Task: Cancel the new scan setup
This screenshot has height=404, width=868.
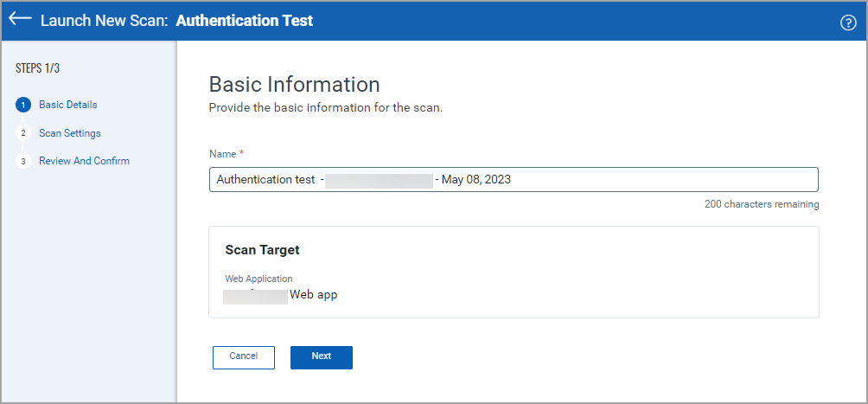Action: point(244,356)
